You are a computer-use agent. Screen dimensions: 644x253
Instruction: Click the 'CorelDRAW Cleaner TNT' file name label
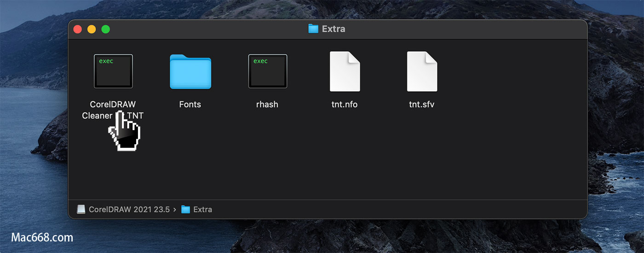coord(113,110)
